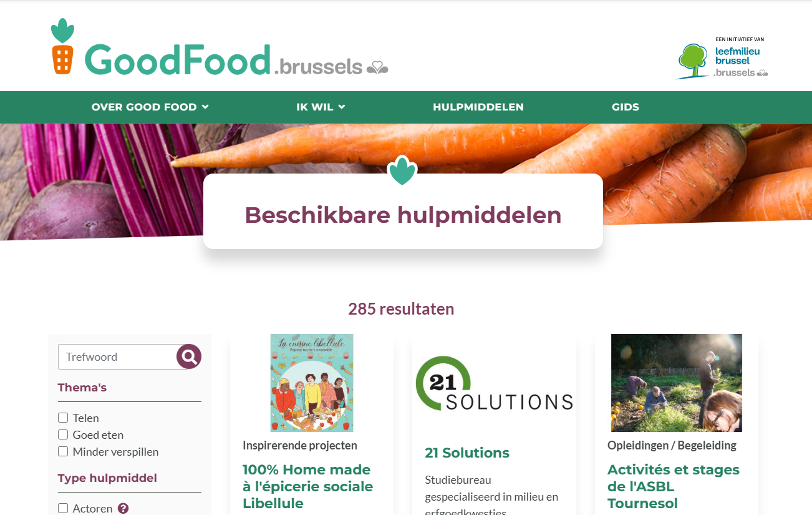Screen dimensions: 812x515
Task: Click the Trefwoord keyword input field
Action: (118, 356)
